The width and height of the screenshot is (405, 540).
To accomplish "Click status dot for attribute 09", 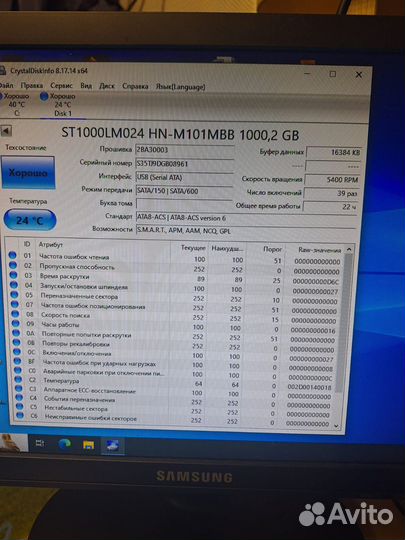I will coord(15,323).
